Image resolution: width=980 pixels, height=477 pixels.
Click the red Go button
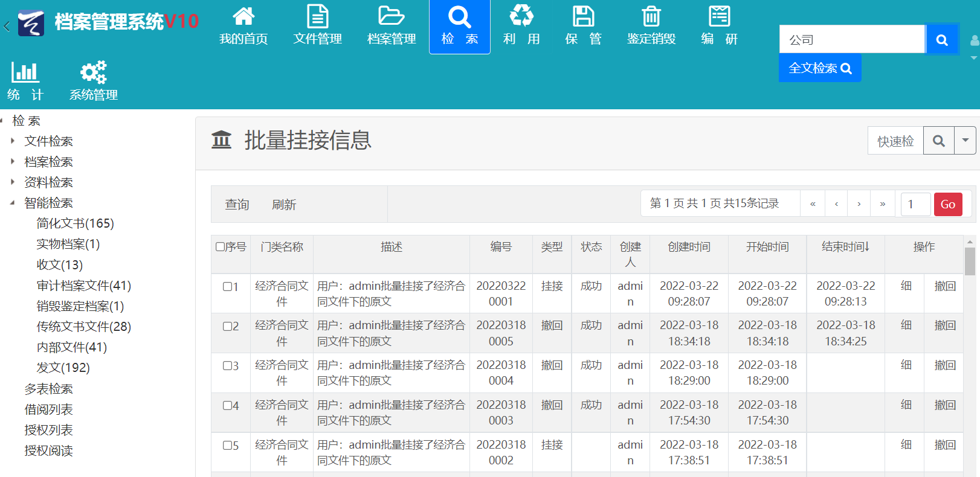pyautogui.click(x=947, y=204)
